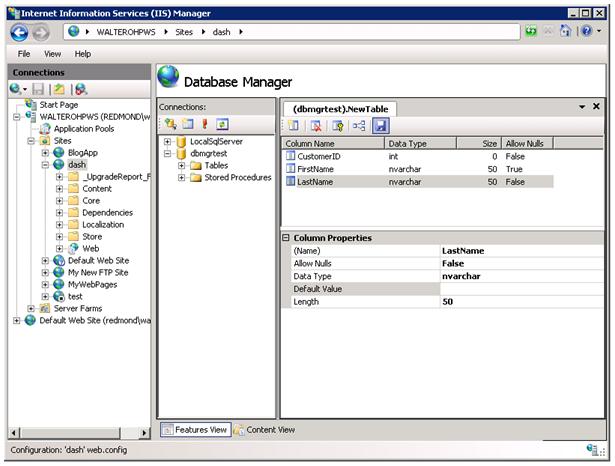Click the refresh icon in Connections toolbar
Image resolution: width=615 pixels, height=466 pixels.
[x=222, y=124]
